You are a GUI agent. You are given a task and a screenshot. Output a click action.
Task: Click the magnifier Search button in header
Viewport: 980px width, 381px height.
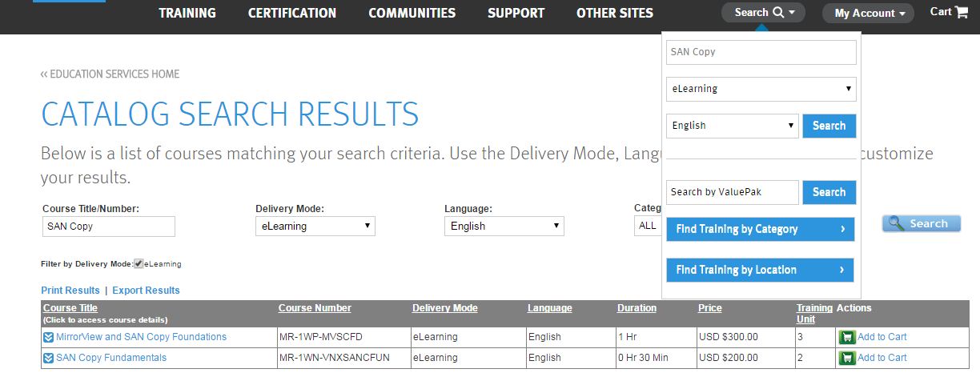[x=763, y=12]
